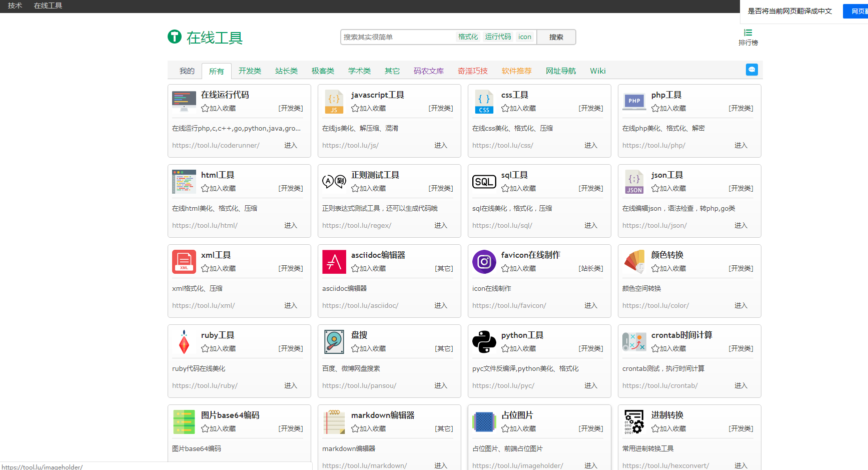Image resolution: width=868 pixels, height=470 pixels.
Task: Enter the css工具 via 进入 link
Action: 591,145
